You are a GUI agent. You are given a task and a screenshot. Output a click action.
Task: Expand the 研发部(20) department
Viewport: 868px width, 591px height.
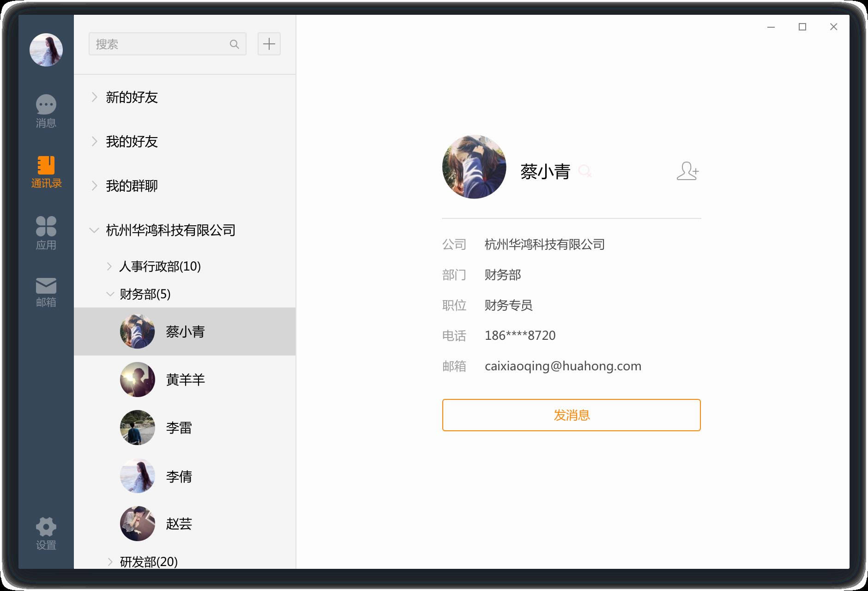(185, 562)
